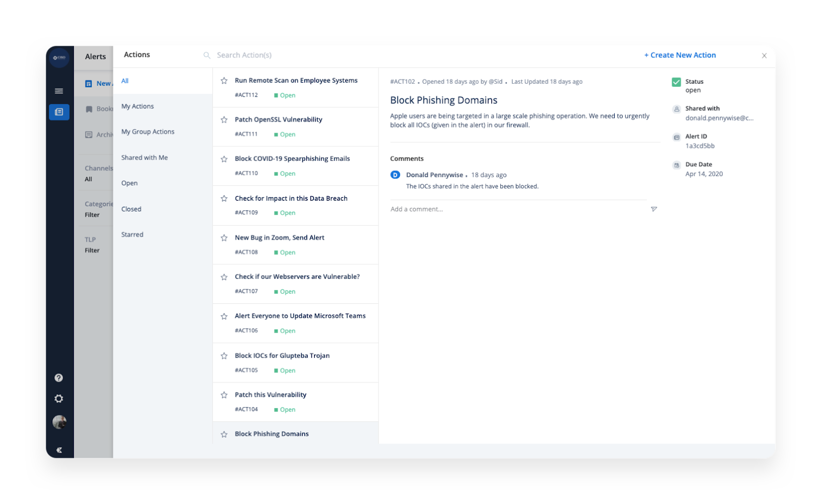This screenshot has width=821, height=504.
Task: Open Check for Impact in this Data Breach
Action: (291, 199)
